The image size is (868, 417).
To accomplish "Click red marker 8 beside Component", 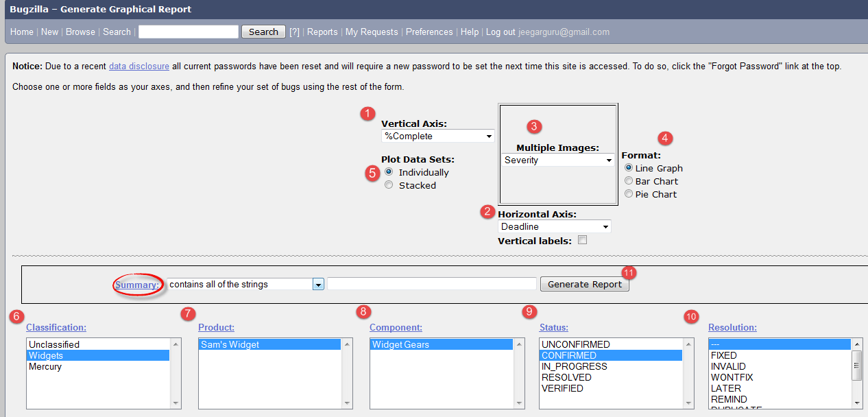I will (x=362, y=312).
